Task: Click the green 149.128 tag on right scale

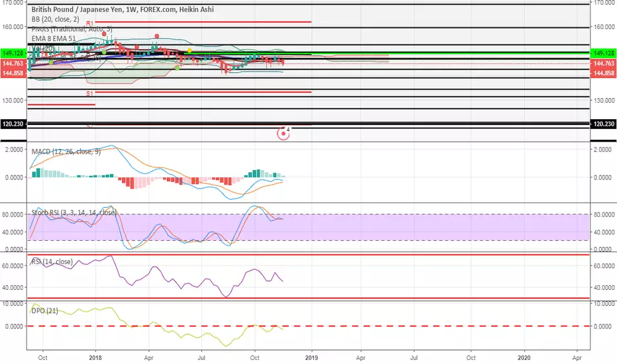Action: 604,53
